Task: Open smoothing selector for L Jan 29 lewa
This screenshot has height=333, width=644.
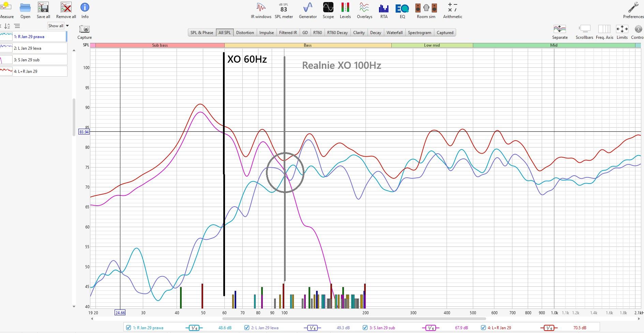Action: point(312,328)
